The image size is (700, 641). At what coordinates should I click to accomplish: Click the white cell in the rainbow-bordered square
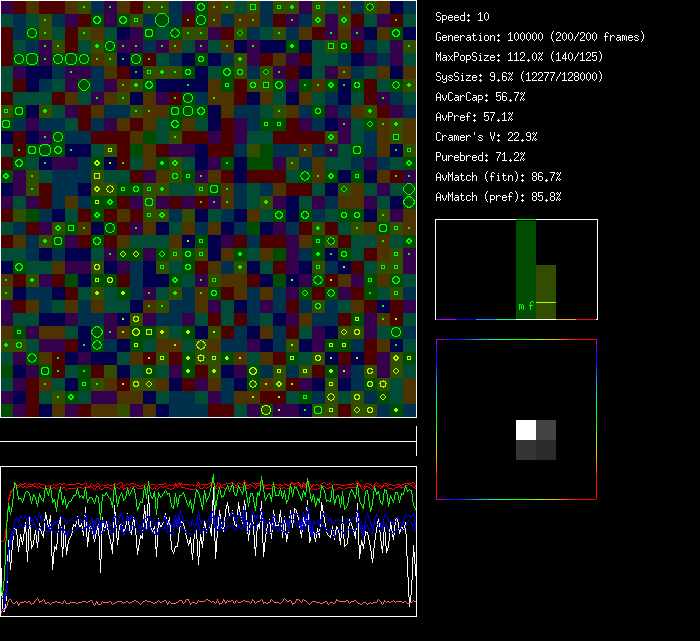(x=526, y=430)
